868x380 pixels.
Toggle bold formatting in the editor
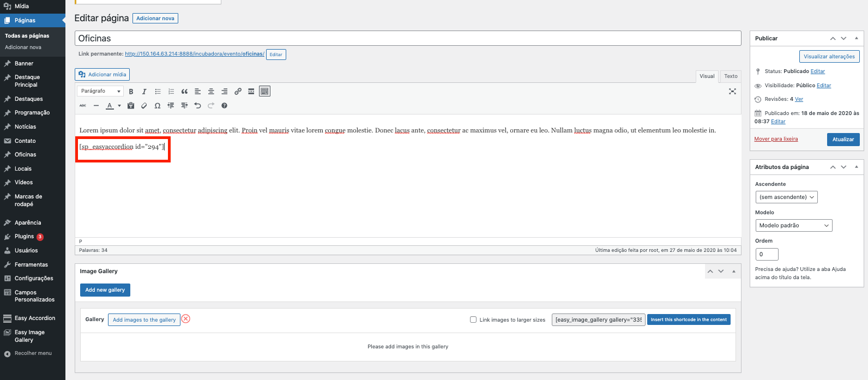131,92
